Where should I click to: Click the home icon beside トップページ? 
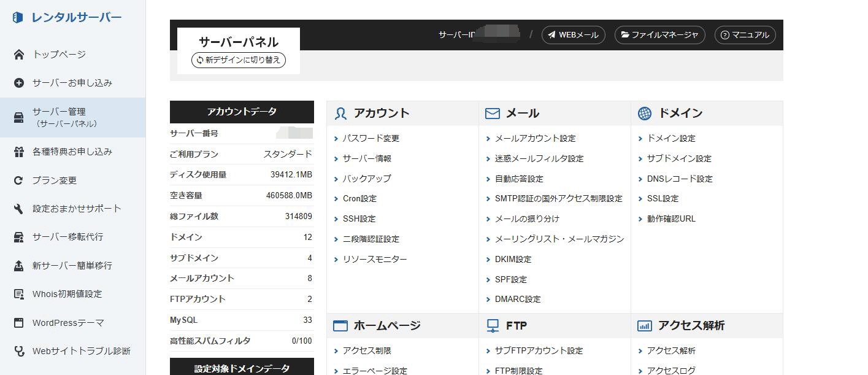pyautogui.click(x=19, y=55)
